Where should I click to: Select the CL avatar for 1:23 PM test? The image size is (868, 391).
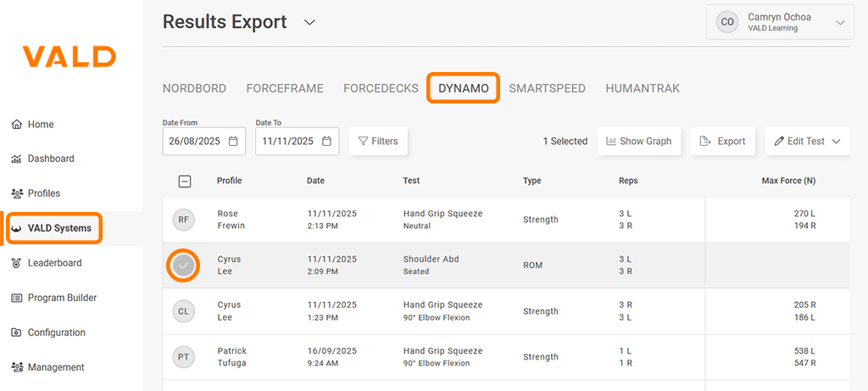pos(183,312)
